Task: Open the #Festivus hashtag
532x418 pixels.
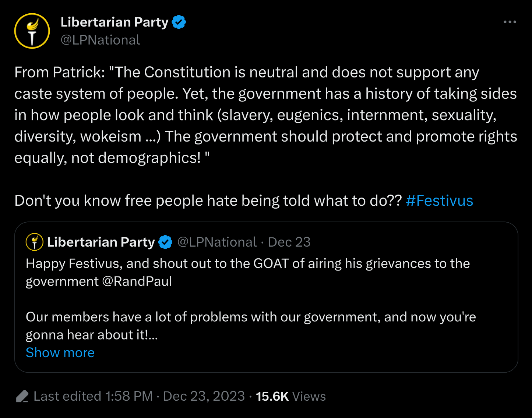Action: coord(439,201)
